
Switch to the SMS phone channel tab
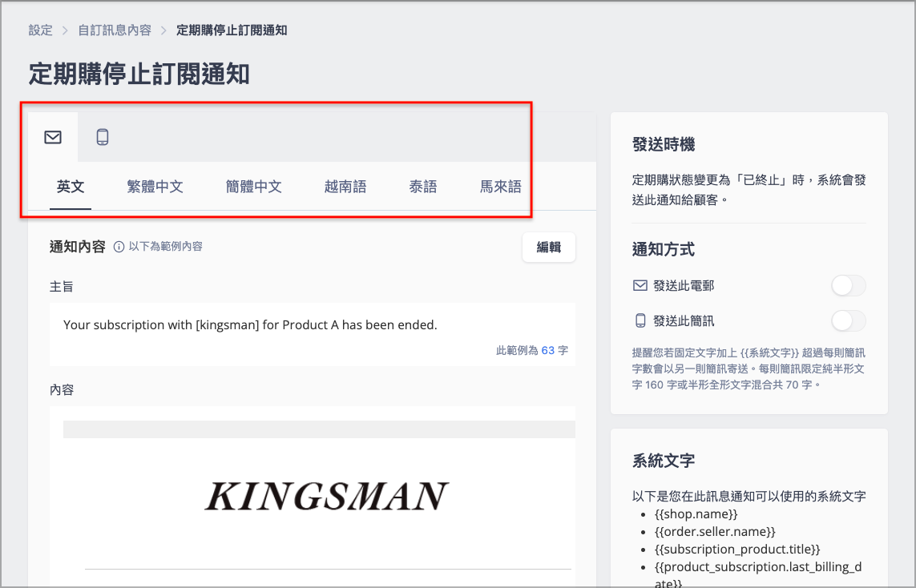coord(103,137)
